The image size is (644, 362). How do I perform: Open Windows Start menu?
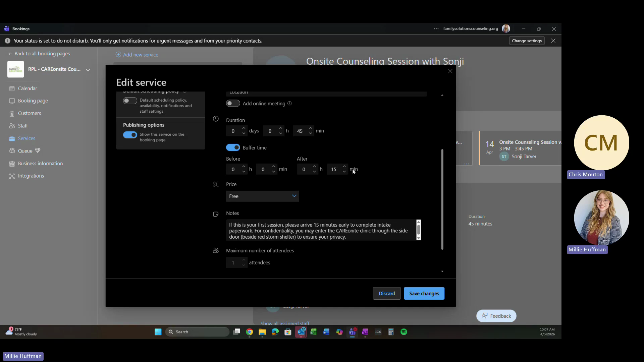[x=158, y=332]
